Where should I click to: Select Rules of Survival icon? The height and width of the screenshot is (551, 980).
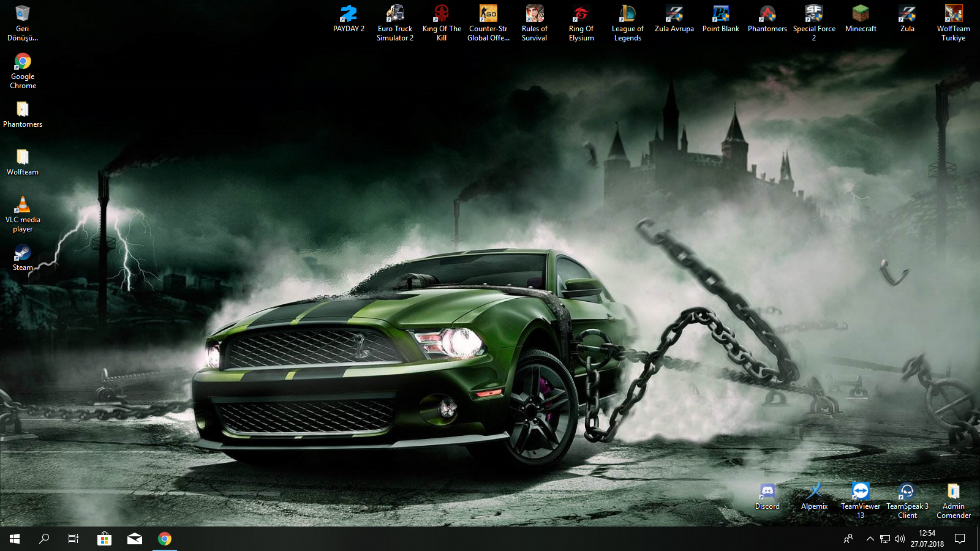[x=535, y=23]
